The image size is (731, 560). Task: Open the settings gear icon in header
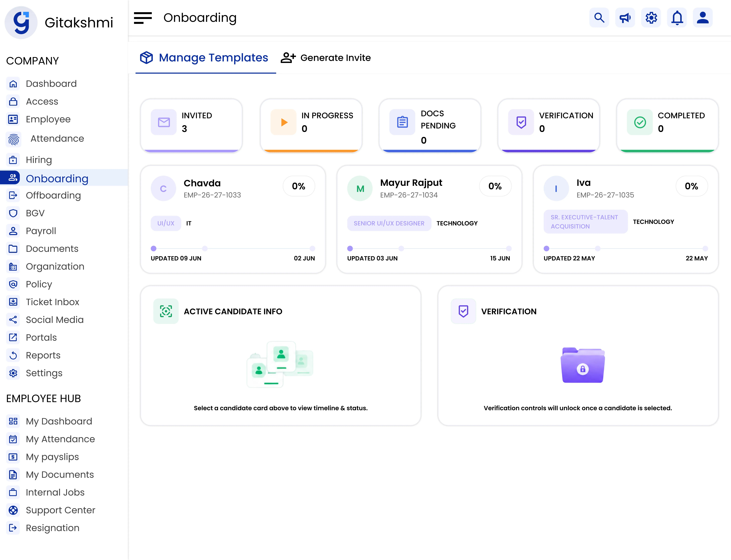click(651, 18)
